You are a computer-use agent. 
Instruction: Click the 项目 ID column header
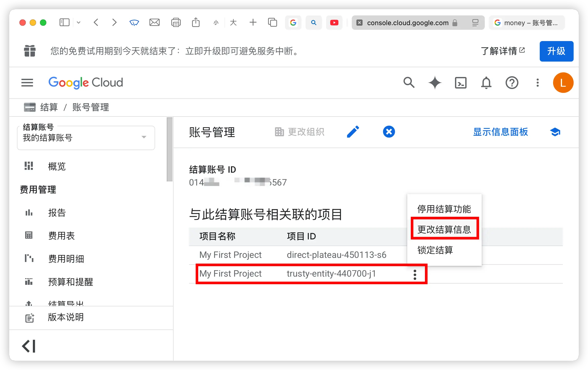[x=301, y=236]
